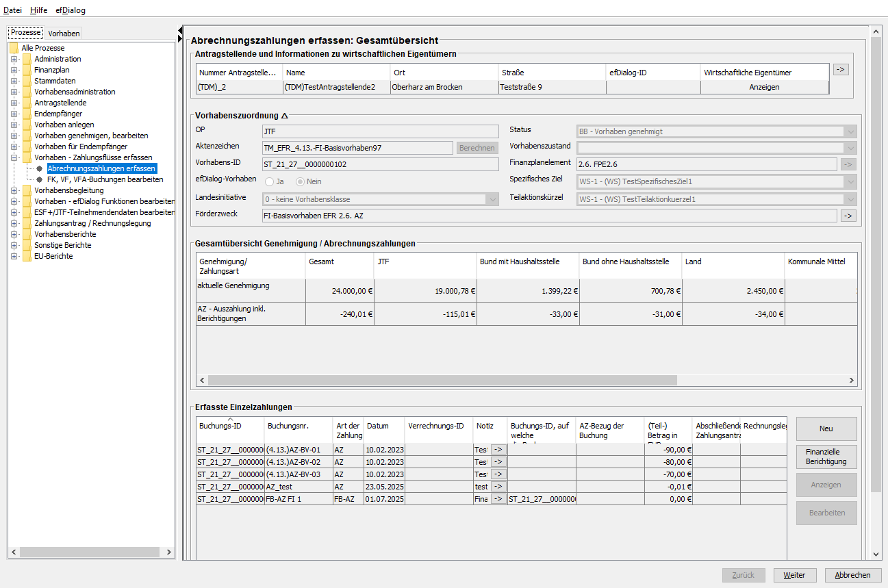Open the Hilfe menu
The image size is (888, 588).
[x=38, y=10]
